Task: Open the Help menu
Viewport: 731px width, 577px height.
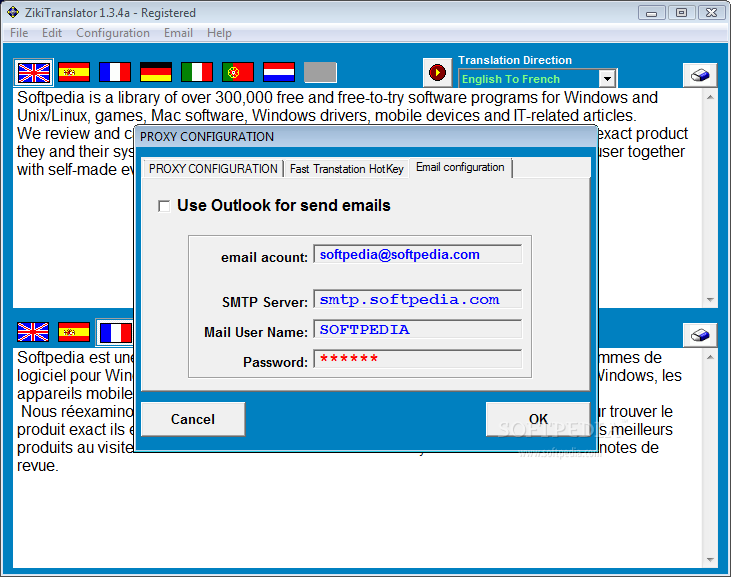Action: [219, 33]
